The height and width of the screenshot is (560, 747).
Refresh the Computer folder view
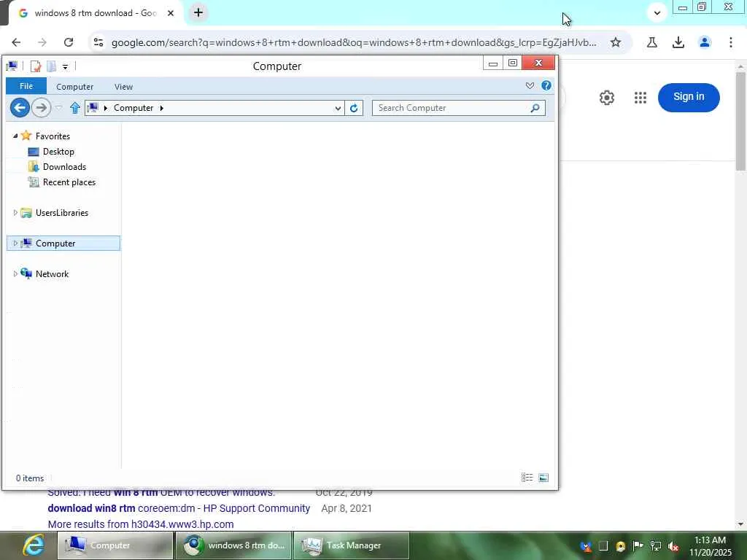click(354, 108)
